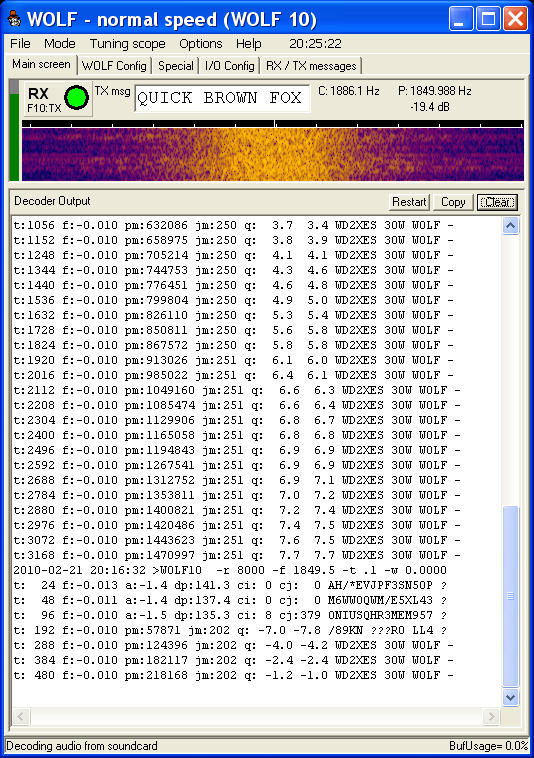Click the green signal level meter bar
Viewport: 534px width, 758px height.
(14, 137)
